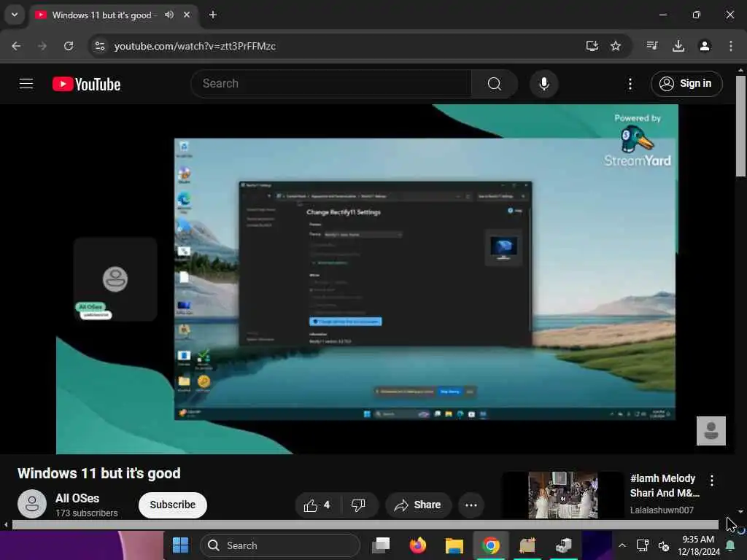This screenshot has width=747, height=560.
Task: Open the Chrome profile icon
Action: (x=705, y=46)
